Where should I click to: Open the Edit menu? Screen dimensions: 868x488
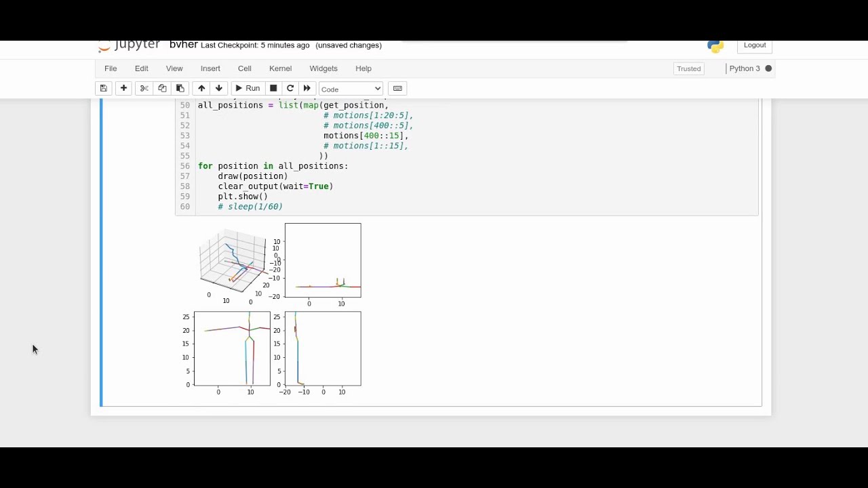pyautogui.click(x=141, y=68)
